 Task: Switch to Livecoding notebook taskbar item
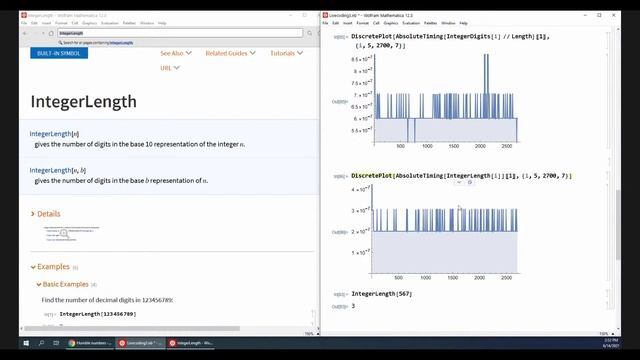pyautogui.click(x=140, y=343)
